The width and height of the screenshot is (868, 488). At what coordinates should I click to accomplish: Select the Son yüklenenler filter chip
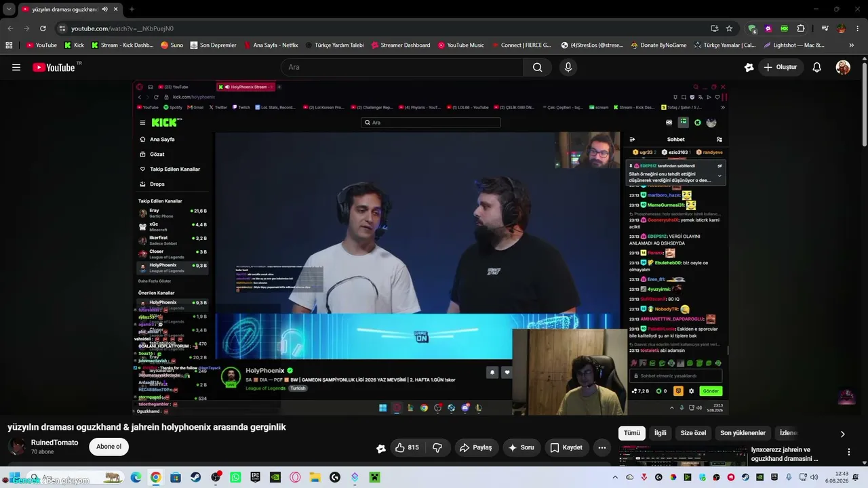coord(743,433)
